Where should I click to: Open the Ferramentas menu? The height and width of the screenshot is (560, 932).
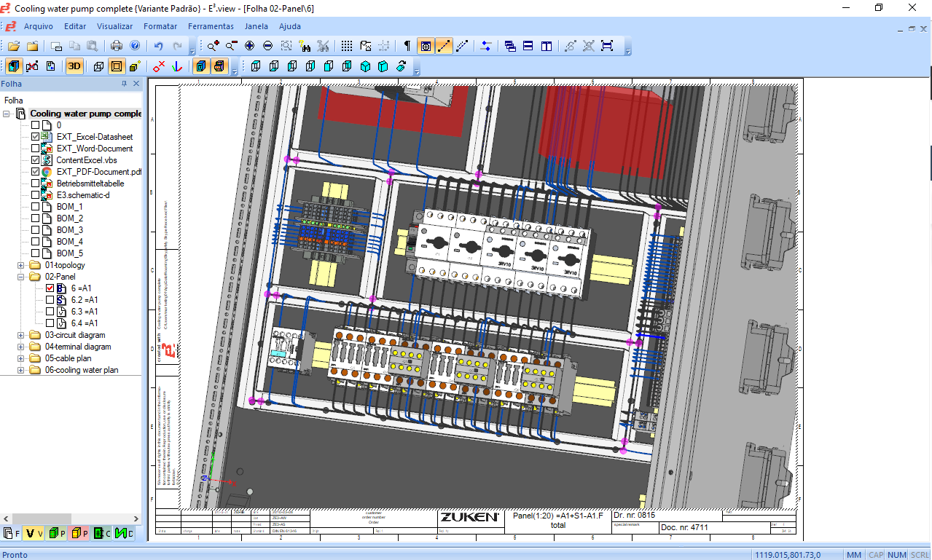[x=211, y=26]
